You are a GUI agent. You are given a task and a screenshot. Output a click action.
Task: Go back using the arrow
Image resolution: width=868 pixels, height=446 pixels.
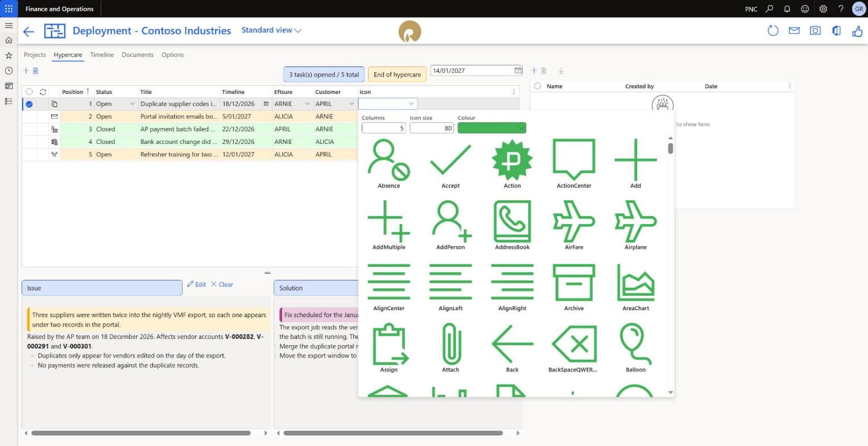28,31
